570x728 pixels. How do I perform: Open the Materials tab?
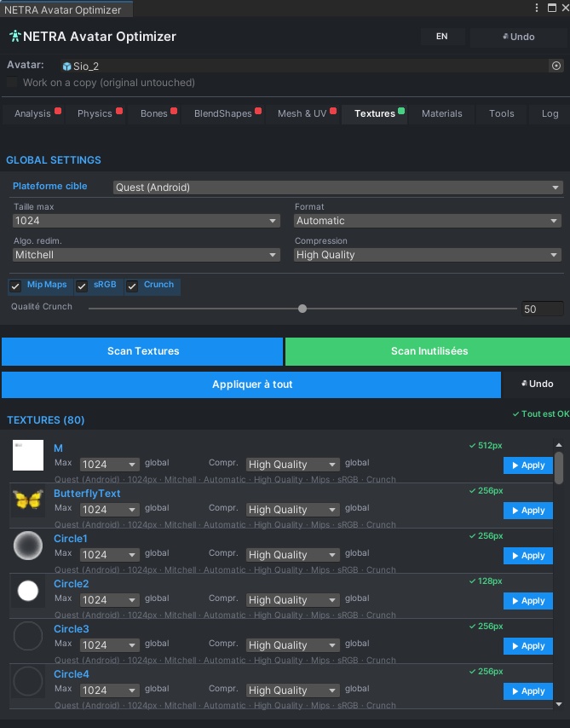[x=442, y=113]
